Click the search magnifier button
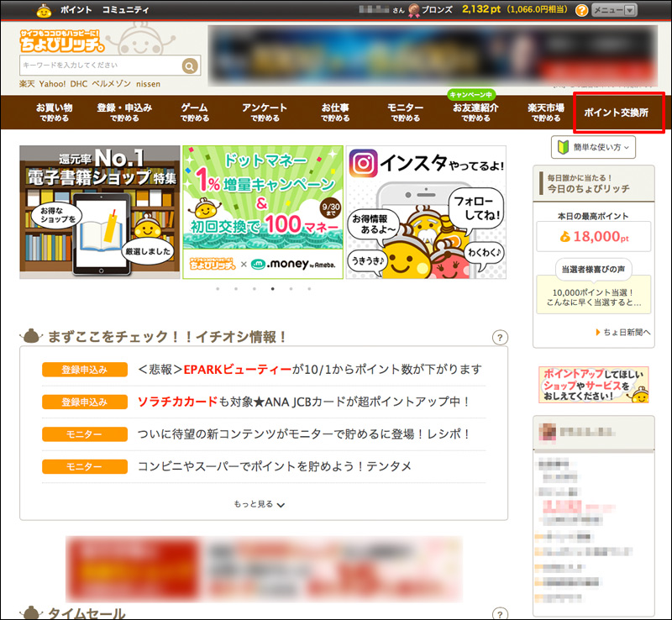 coord(190,66)
